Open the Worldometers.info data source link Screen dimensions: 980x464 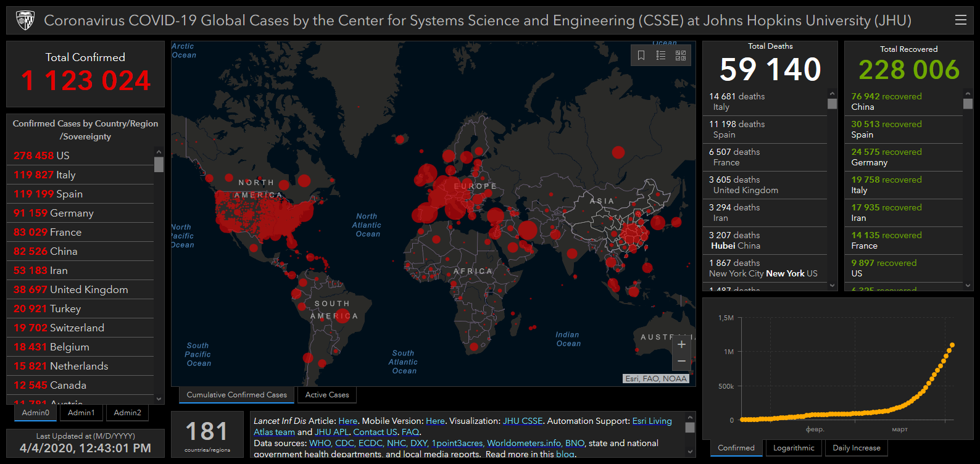[524, 443]
